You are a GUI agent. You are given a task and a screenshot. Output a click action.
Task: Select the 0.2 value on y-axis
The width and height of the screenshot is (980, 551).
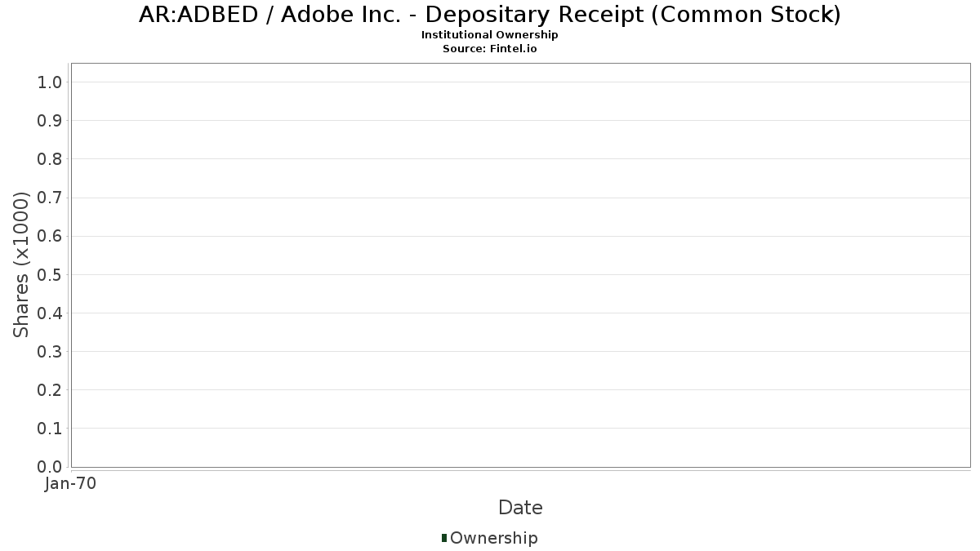tap(50, 390)
